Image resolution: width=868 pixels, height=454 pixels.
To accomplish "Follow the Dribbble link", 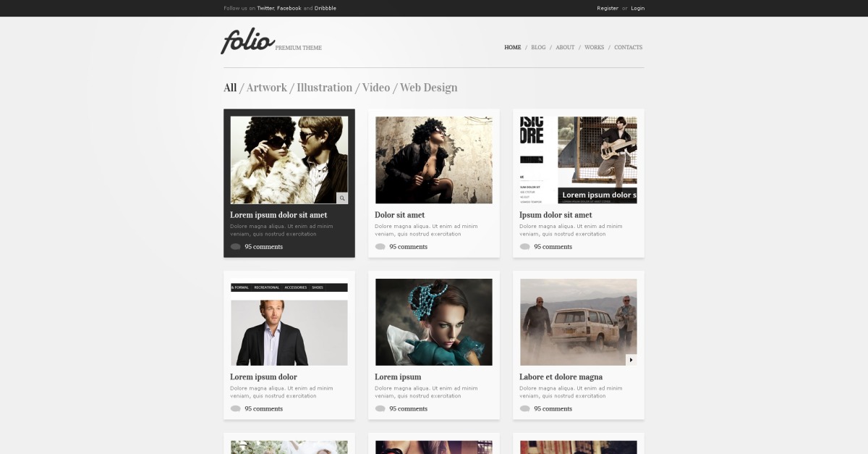I will [325, 8].
